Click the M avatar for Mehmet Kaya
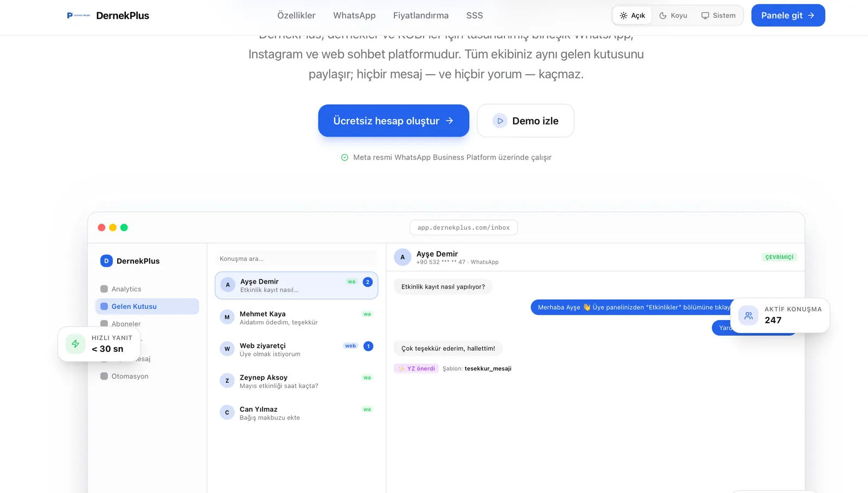Image resolution: width=868 pixels, height=493 pixels. [227, 317]
